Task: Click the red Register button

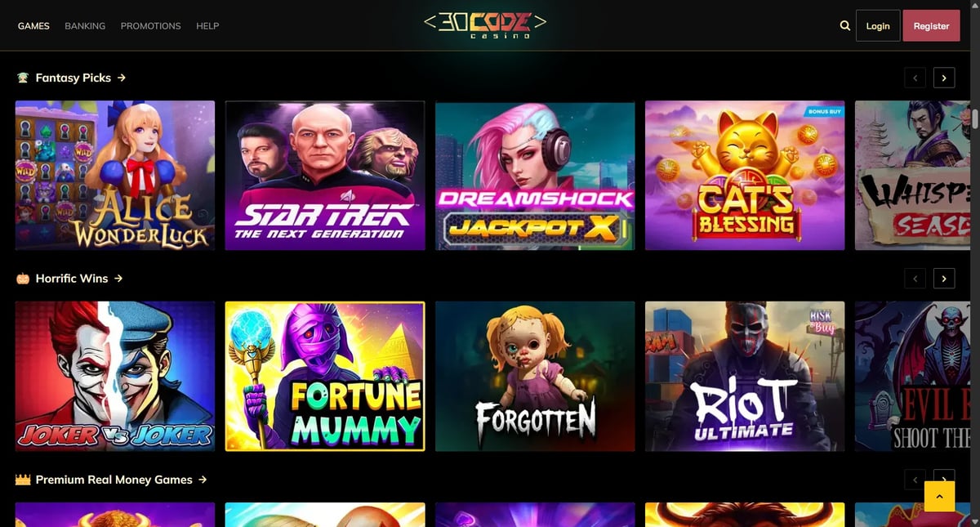Action: click(931, 25)
